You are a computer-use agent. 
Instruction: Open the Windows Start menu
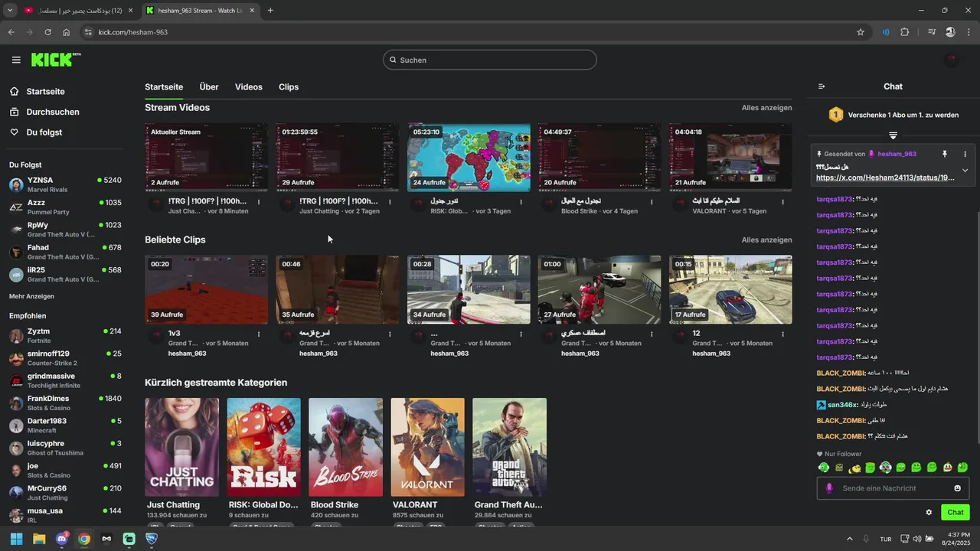coord(16,539)
